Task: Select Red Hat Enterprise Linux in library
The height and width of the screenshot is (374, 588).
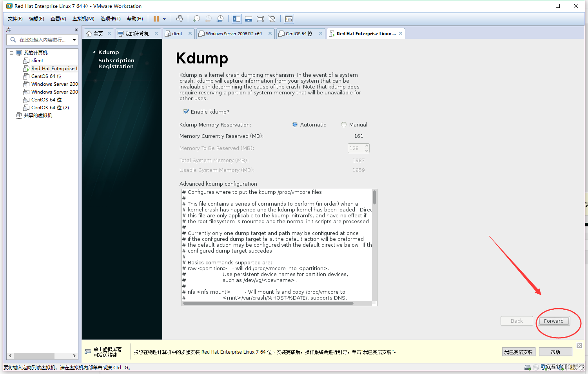Action: [x=51, y=69]
